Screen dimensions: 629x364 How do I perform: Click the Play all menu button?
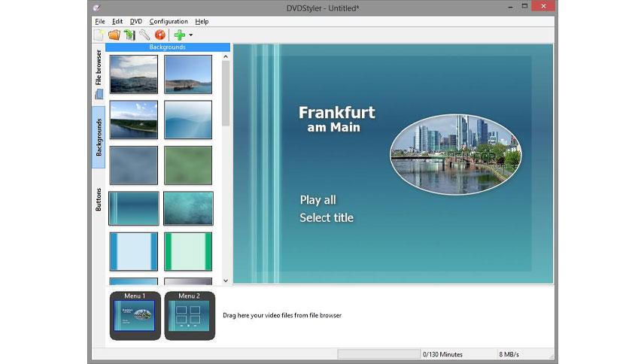pos(318,200)
